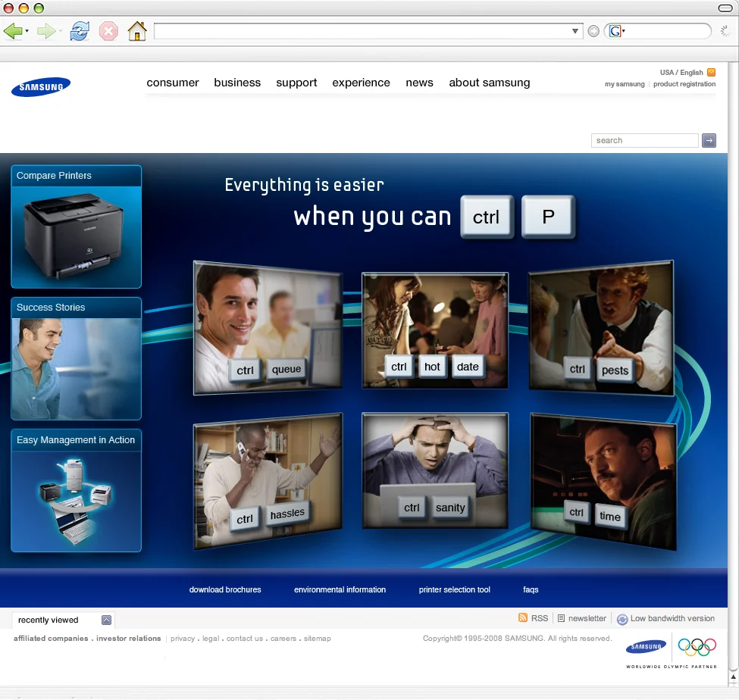Screen dimensions: 739x700
Task: Open the contact us footer link
Action: pos(245,639)
